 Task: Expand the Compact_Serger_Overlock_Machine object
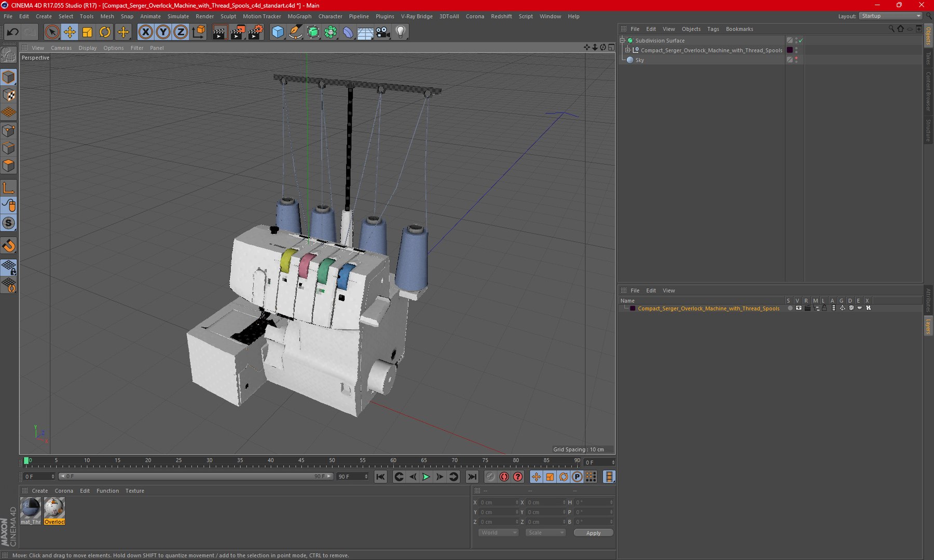pos(628,50)
